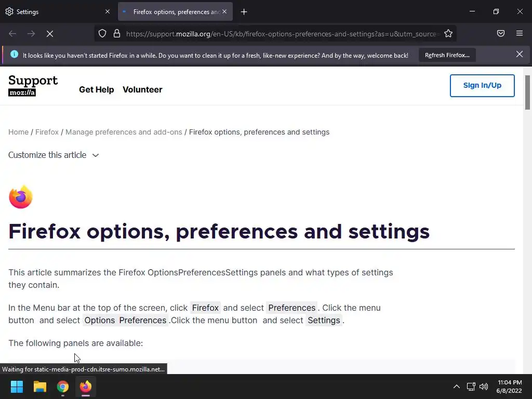Click the highlighted 'Preferences' after 'and select'

click(292, 308)
